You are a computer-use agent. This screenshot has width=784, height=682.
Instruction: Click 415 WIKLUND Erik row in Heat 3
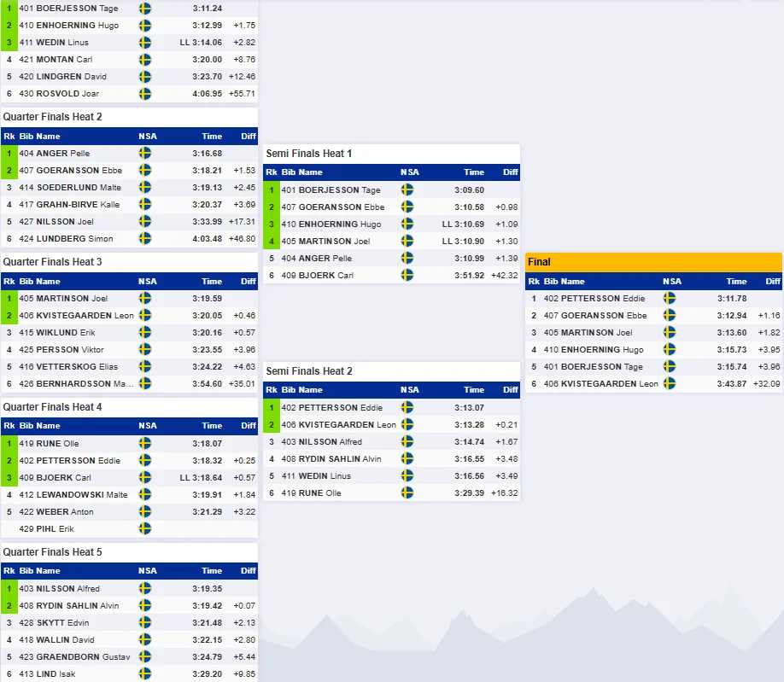[130, 333]
